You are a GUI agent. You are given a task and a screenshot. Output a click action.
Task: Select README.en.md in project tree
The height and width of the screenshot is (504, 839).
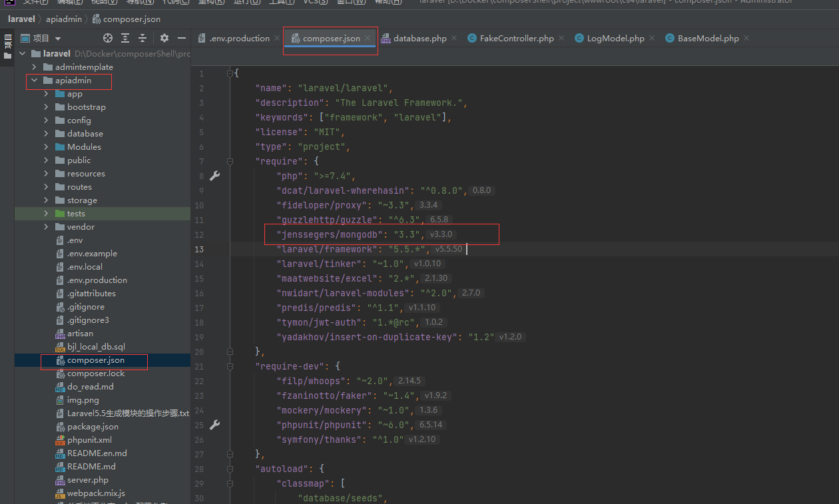pos(97,453)
